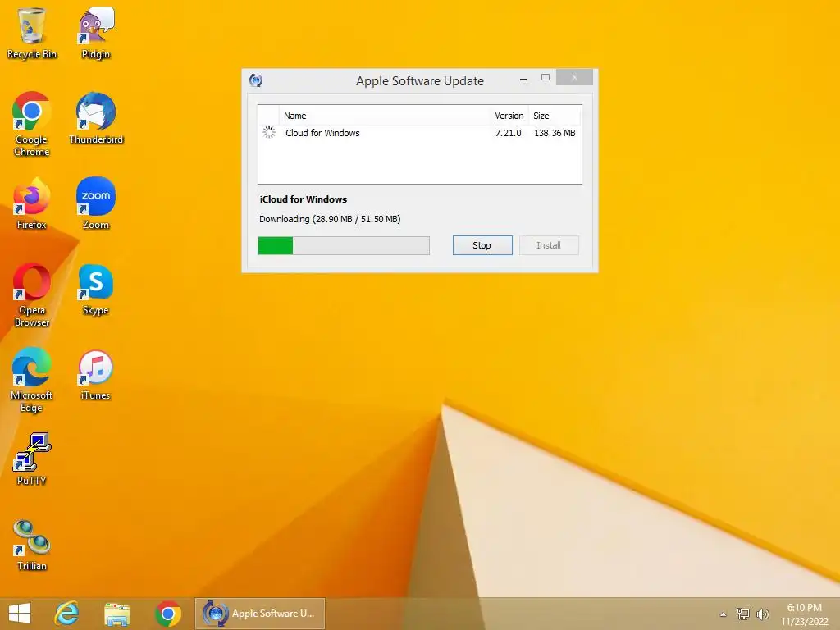This screenshot has height=630, width=840.
Task: Close the Apple Software Update window
Action: [x=574, y=78]
